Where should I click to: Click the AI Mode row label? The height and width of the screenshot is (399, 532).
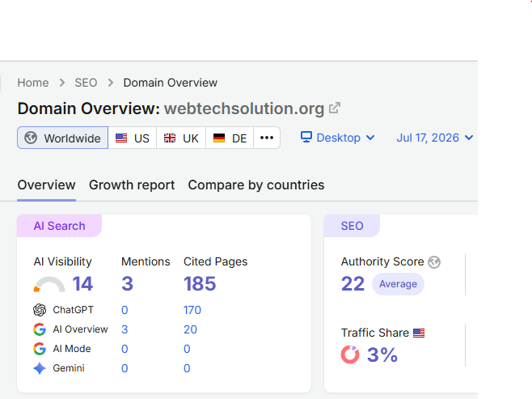72,349
